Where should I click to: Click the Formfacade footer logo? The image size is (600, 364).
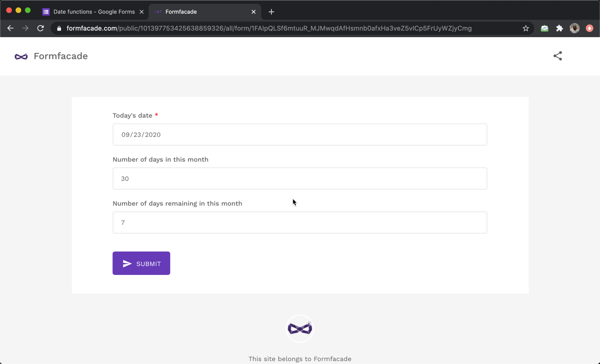click(x=300, y=328)
